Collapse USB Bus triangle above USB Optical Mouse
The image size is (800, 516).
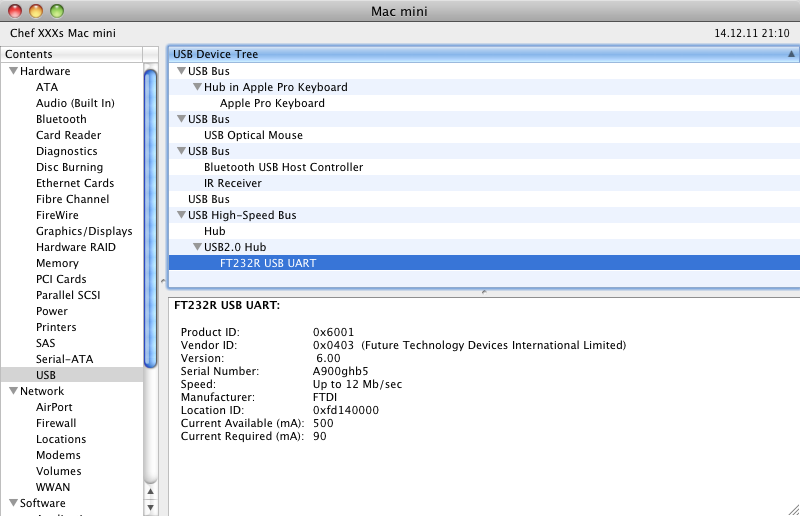[181, 119]
